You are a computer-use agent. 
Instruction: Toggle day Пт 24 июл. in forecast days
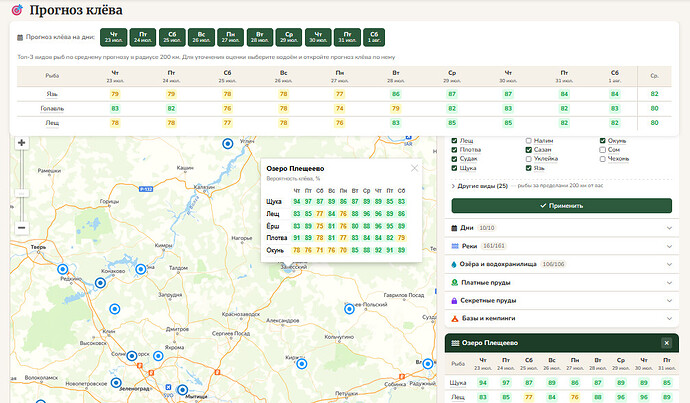coord(143,37)
